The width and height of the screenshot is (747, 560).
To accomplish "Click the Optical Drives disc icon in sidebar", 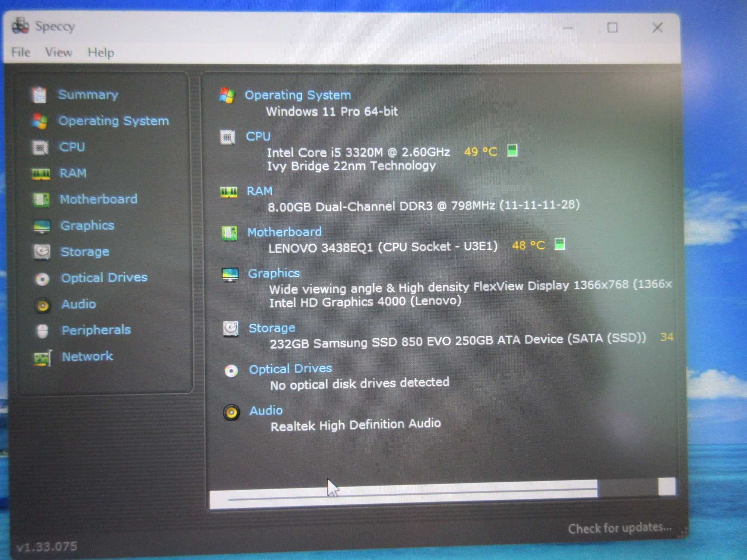I will pos(42,279).
